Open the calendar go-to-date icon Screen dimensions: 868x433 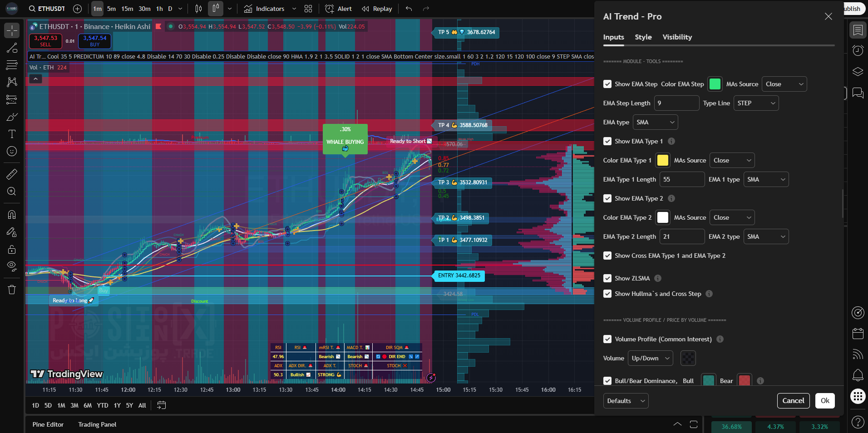[161, 405]
